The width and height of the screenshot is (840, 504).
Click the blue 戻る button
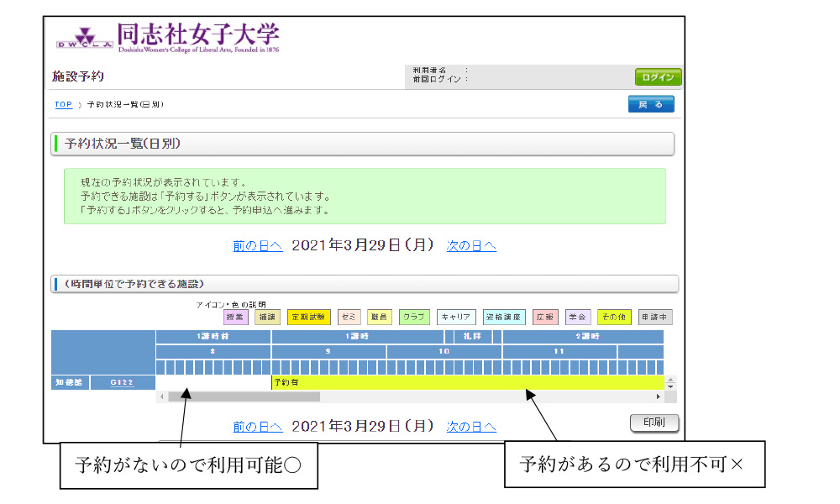651,104
